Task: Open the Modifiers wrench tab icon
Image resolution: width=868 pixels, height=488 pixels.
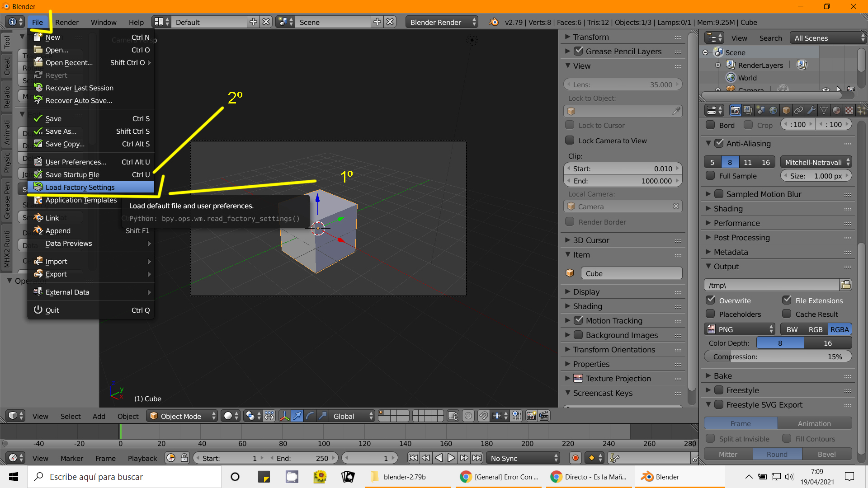Action: click(x=811, y=110)
